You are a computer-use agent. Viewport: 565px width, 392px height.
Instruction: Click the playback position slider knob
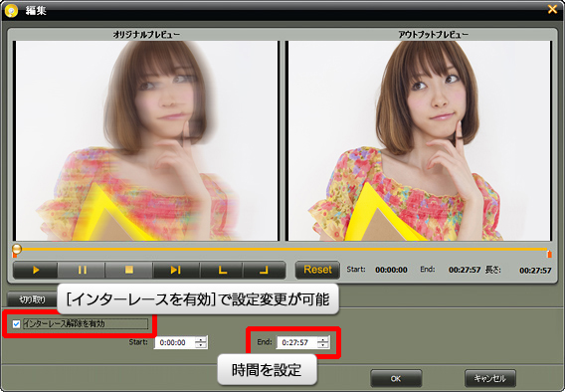(17, 249)
